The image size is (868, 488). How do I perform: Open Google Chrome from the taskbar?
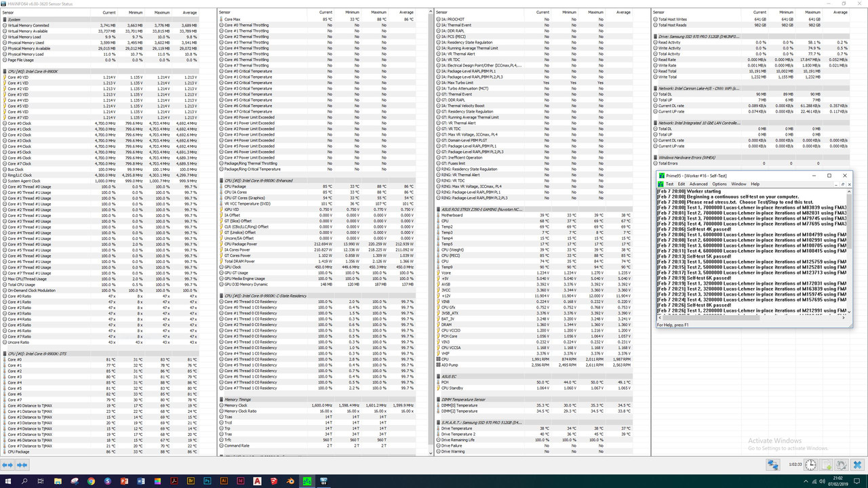point(90,481)
